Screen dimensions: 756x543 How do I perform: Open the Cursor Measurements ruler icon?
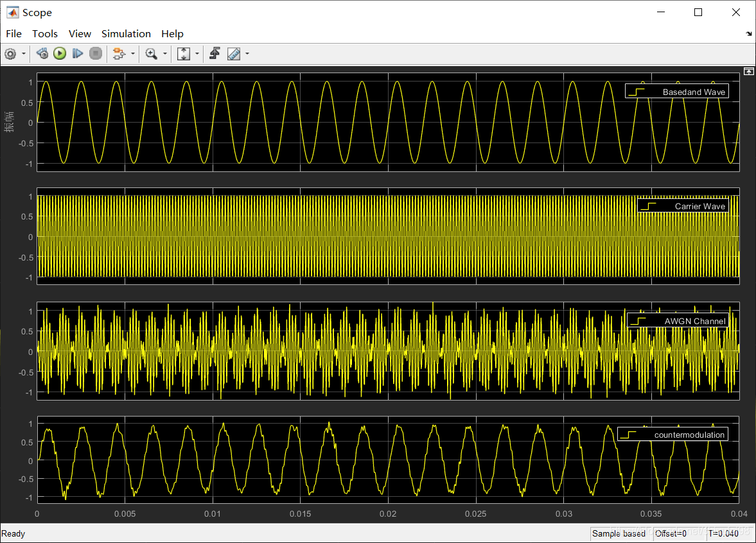coord(234,53)
